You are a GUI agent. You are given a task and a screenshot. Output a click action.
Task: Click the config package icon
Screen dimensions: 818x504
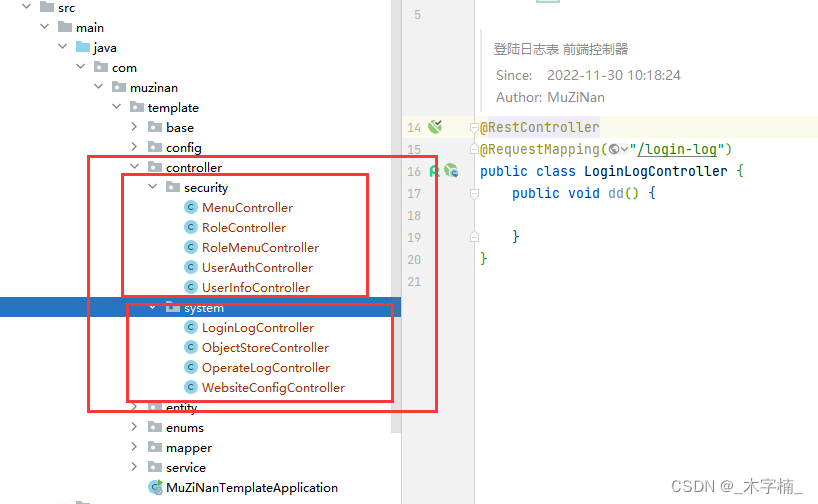pos(155,147)
